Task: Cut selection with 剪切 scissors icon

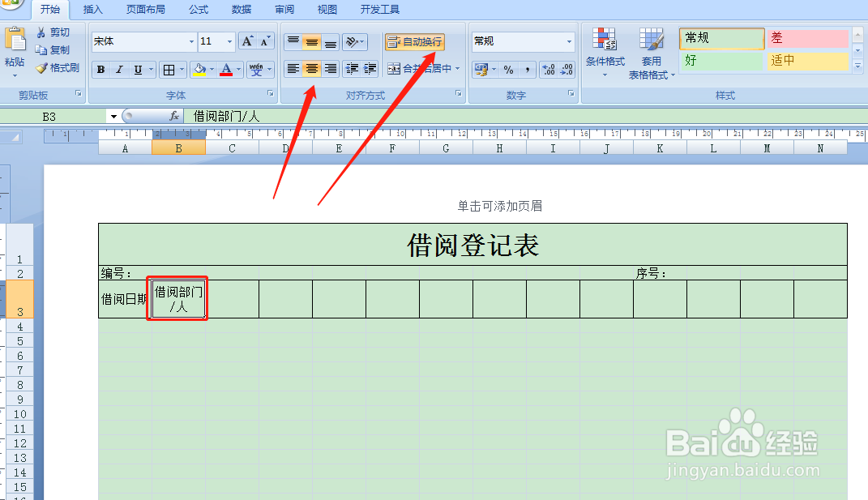Action: point(53,32)
